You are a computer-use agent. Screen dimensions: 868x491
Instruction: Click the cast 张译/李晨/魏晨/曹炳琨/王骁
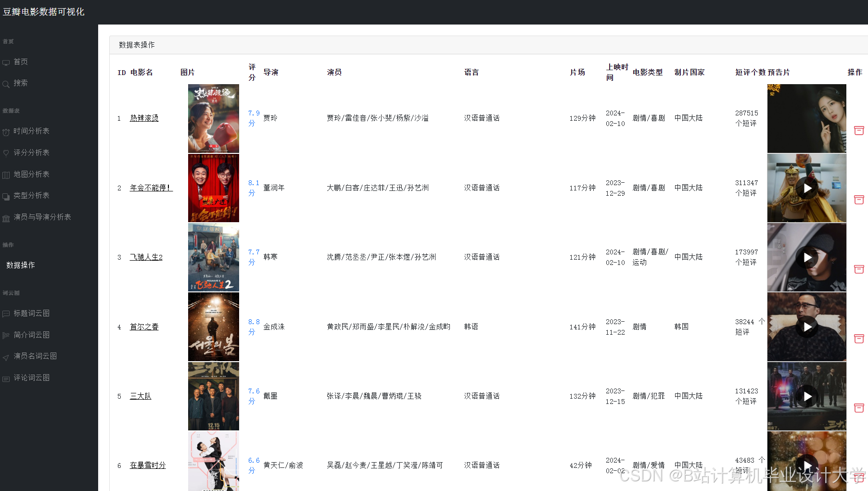[374, 396]
